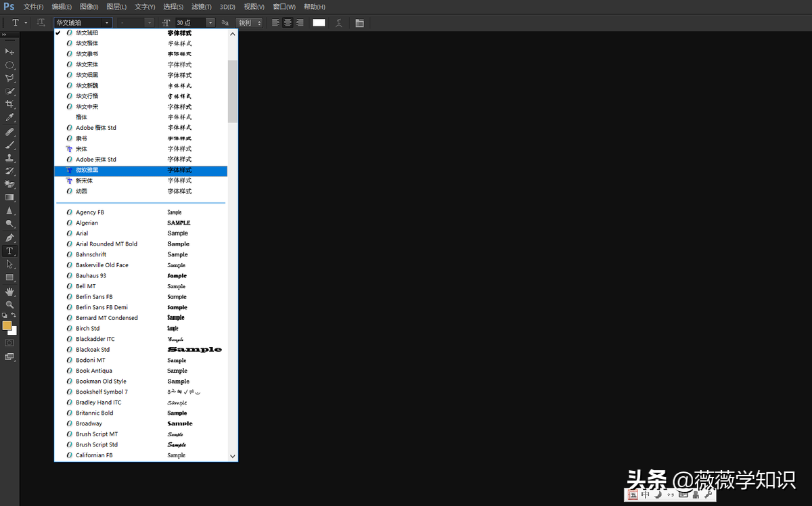Select the Polygonal Lasso tool
The width and height of the screenshot is (812, 506).
click(x=9, y=78)
